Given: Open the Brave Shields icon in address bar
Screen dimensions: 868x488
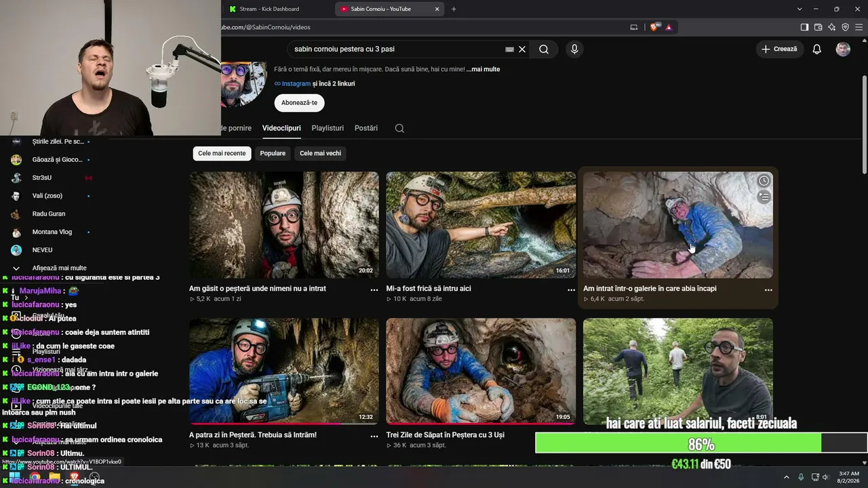Looking at the screenshot, I should [x=654, y=27].
